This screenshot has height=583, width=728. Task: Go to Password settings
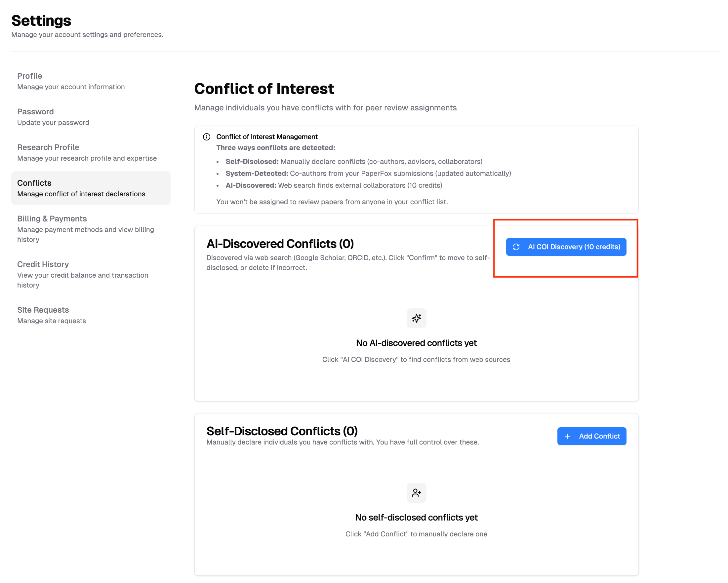35,112
